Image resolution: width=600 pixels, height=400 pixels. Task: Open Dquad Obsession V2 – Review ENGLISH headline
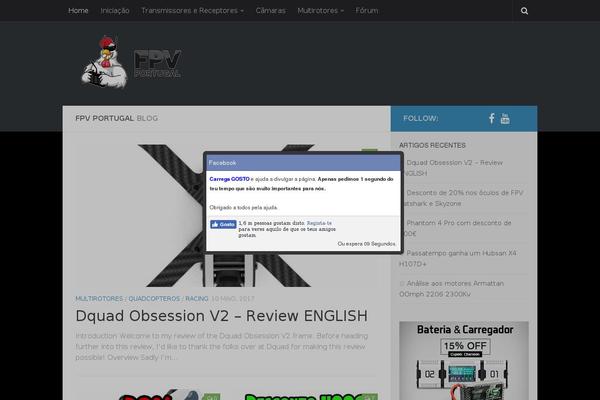pyautogui.click(x=222, y=316)
